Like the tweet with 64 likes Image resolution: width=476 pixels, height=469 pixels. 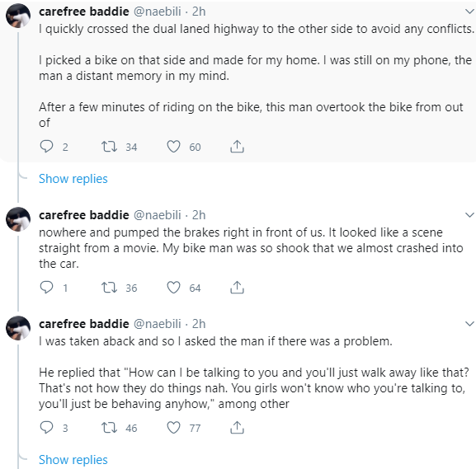[173, 288]
